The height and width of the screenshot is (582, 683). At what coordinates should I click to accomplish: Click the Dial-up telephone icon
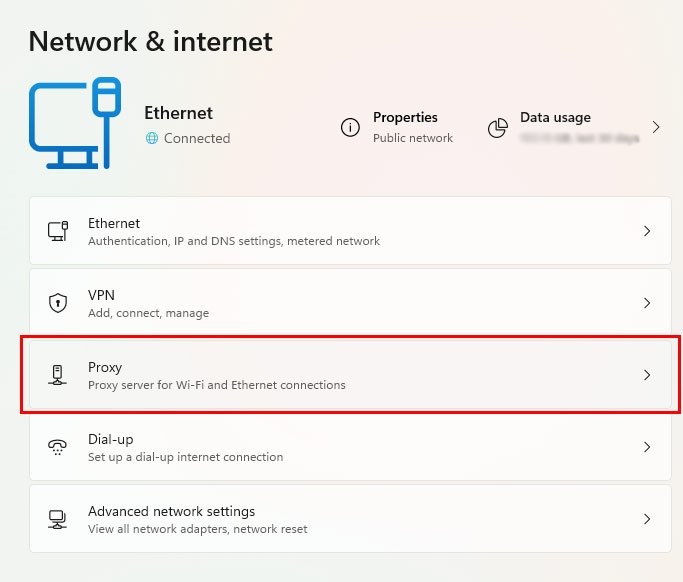57,447
